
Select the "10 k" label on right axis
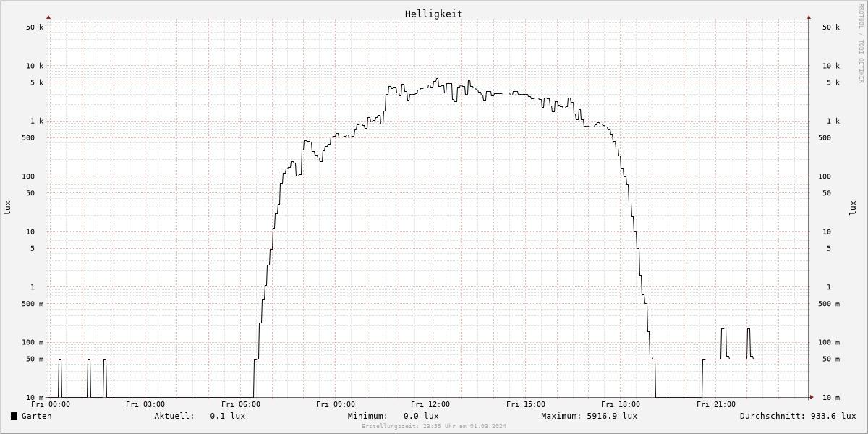pos(831,66)
